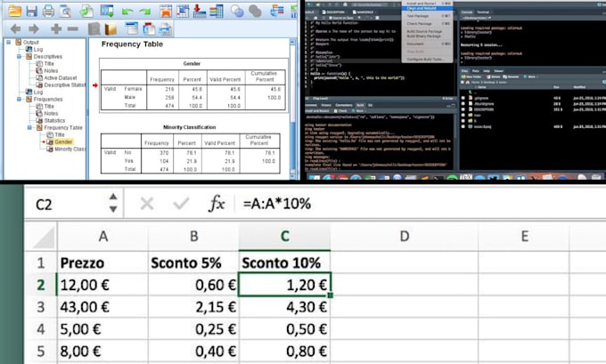Choose Check Package menu item
Image resolution: width=606 pixels, height=364 pixels.
coord(427,23)
